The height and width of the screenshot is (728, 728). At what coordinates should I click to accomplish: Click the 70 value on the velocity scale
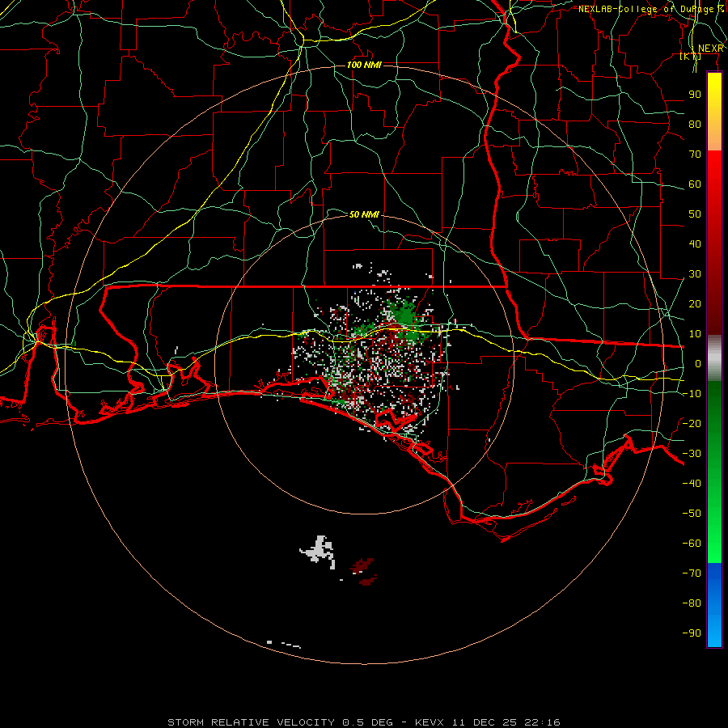[695, 154]
